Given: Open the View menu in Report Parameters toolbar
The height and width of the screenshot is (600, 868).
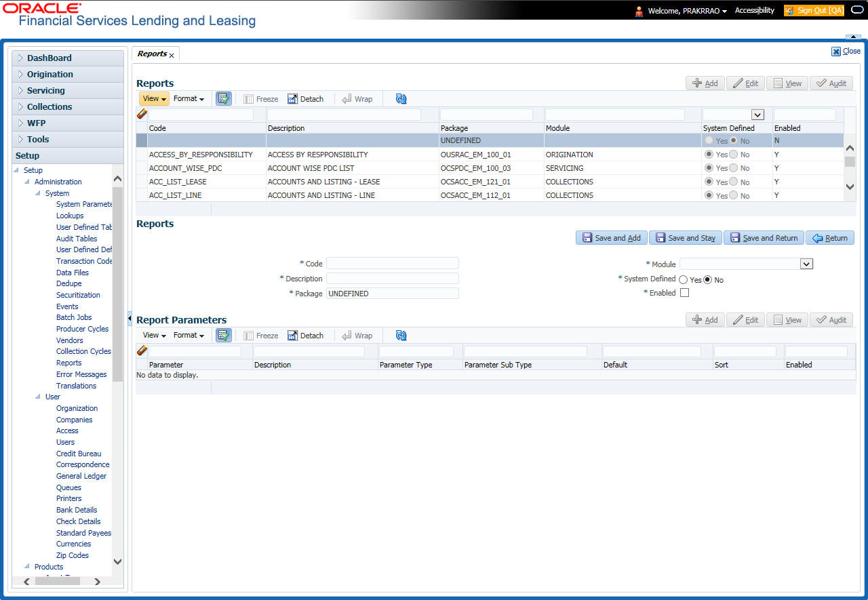Looking at the screenshot, I should 154,336.
